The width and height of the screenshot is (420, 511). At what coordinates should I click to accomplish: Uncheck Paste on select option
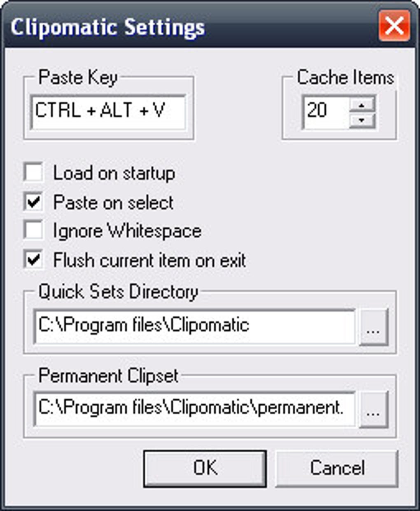pyautogui.click(x=33, y=202)
